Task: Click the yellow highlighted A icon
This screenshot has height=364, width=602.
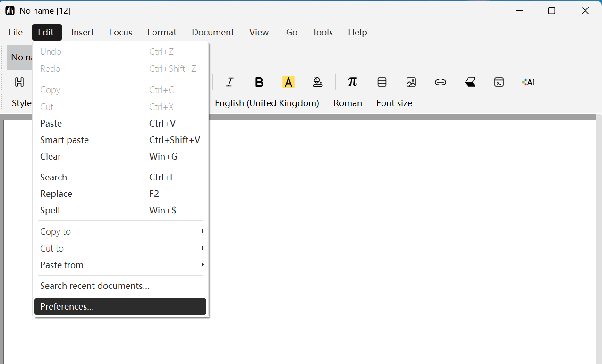Action: click(x=288, y=82)
